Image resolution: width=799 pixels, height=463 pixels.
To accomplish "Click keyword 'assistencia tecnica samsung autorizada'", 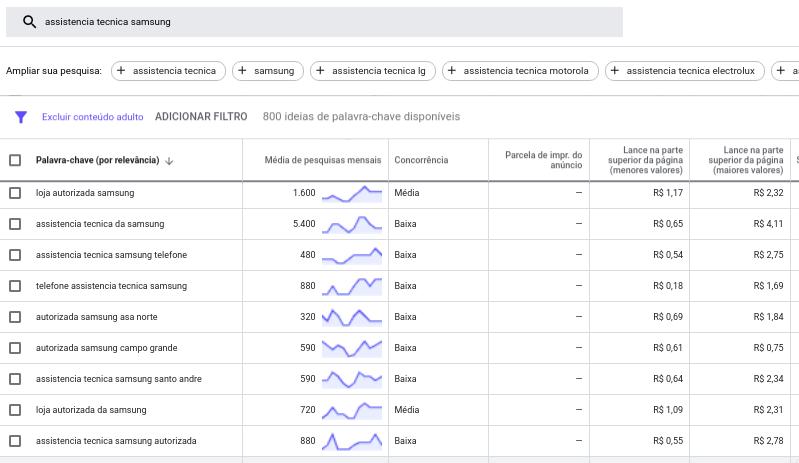I will (116, 441).
